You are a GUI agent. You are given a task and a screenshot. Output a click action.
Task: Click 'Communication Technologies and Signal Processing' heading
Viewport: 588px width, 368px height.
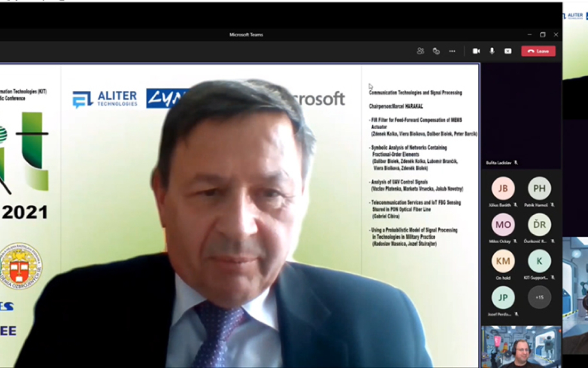[x=415, y=93]
